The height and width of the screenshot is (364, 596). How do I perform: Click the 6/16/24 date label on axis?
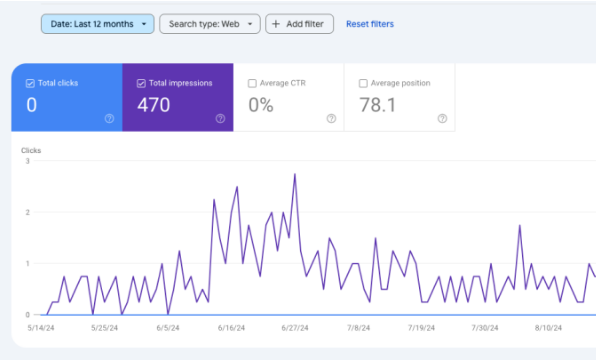[x=231, y=328]
